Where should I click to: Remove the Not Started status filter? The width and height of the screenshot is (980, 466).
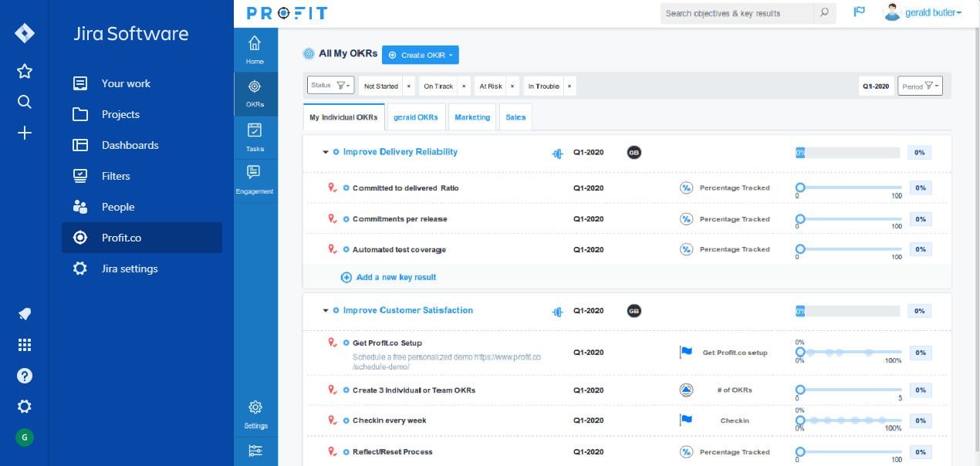click(x=409, y=86)
